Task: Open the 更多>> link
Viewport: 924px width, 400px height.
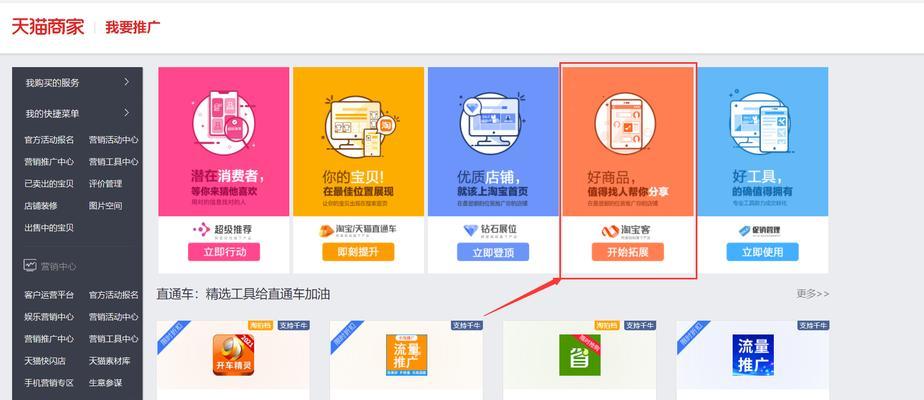Action: pyautogui.click(x=813, y=293)
